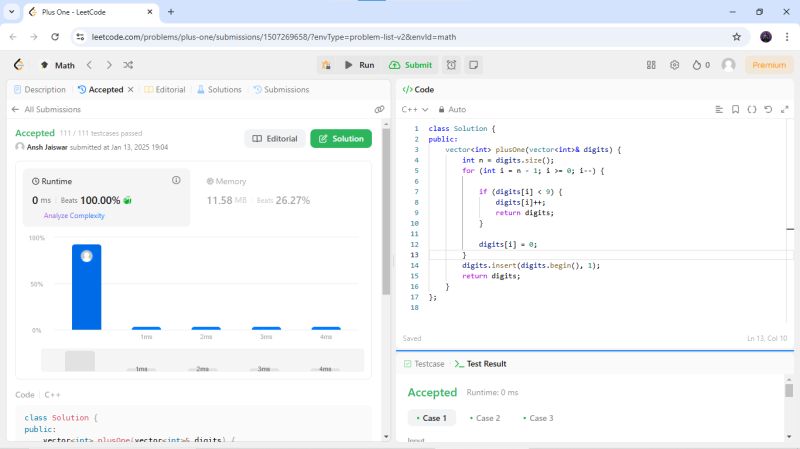Switch to the Description tab
The image size is (800, 449).
(40, 89)
